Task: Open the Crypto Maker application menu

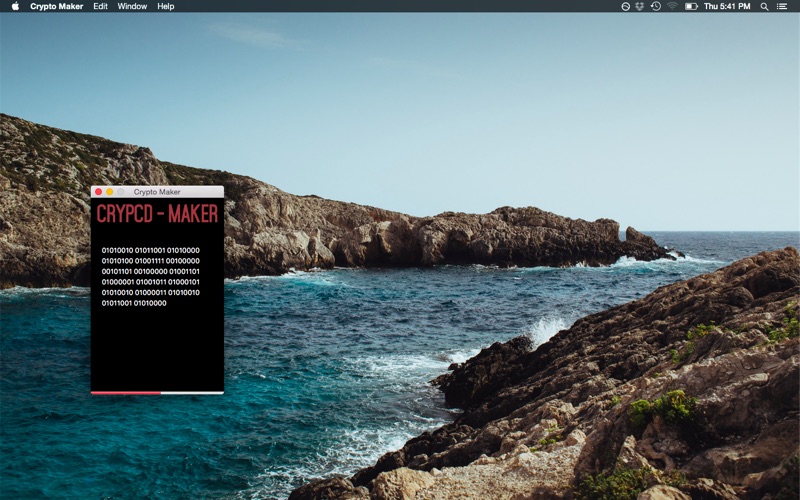Action: [57, 6]
